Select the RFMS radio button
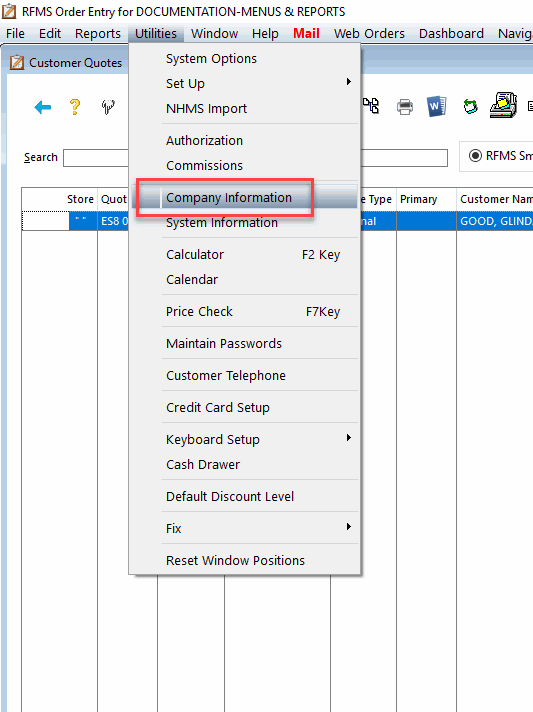This screenshot has width=533, height=712. (475, 156)
